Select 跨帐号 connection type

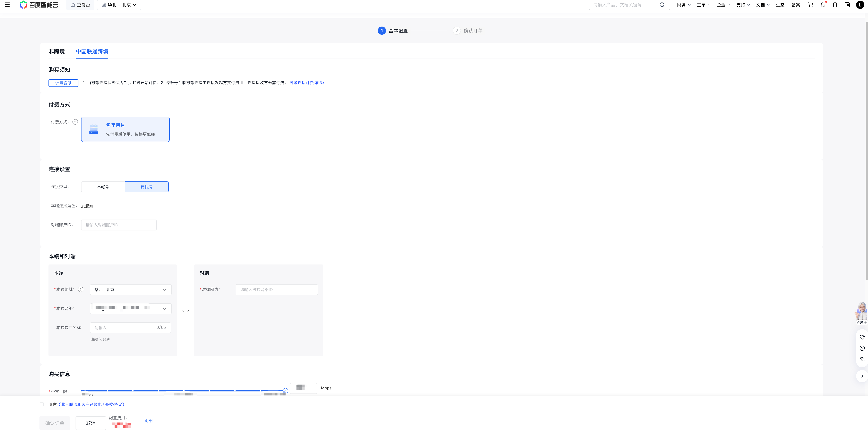(147, 187)
